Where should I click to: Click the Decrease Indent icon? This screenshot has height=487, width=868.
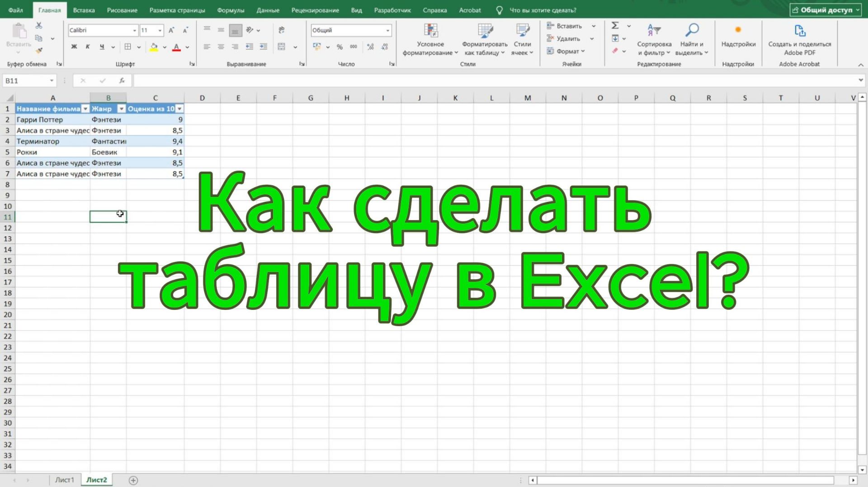(250, 47)
